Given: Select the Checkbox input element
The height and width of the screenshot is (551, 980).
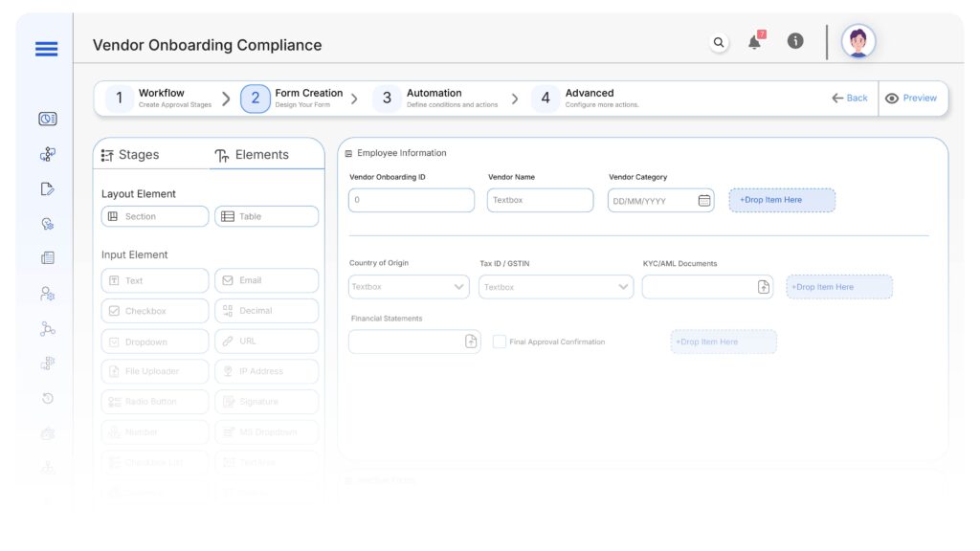Looking at the screenshot, I should pyautogui.click(x=154, y=311).
